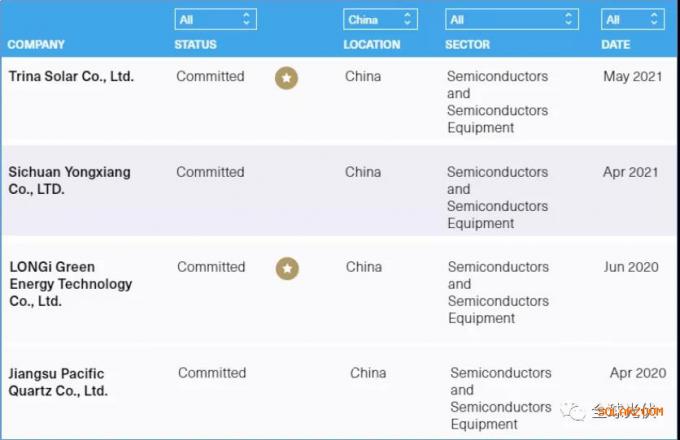Open the Location filter showing China
680x440 pixels.
click(379, 19)
